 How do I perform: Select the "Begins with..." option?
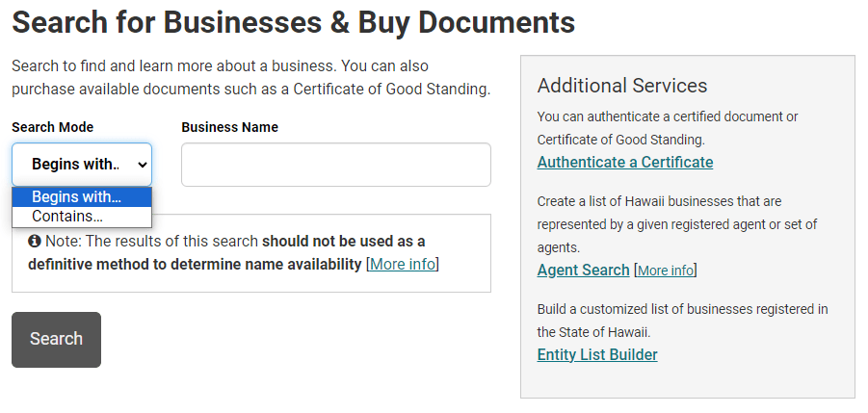click(77, 196)
